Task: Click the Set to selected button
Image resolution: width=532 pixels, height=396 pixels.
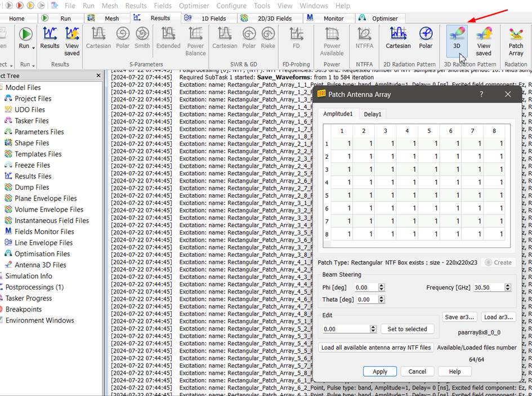Action: pyautogui.click(x=407, y=329)
